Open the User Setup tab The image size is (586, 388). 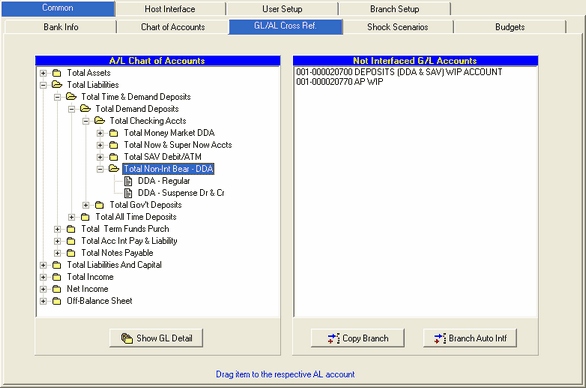pos(282,9)
